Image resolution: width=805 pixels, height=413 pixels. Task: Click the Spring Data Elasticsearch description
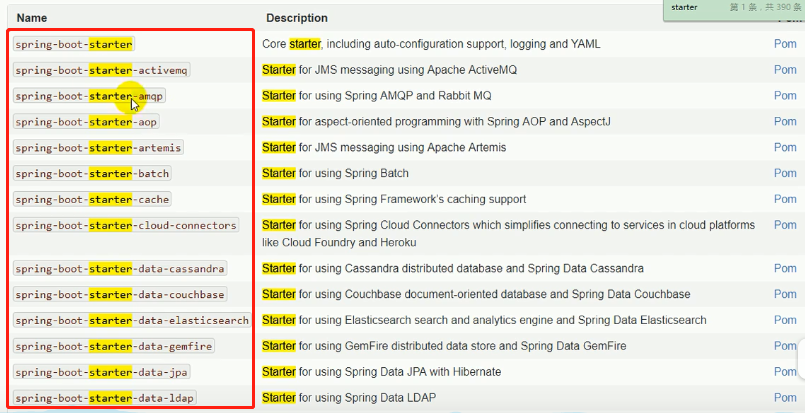click(x=484, y=320)
